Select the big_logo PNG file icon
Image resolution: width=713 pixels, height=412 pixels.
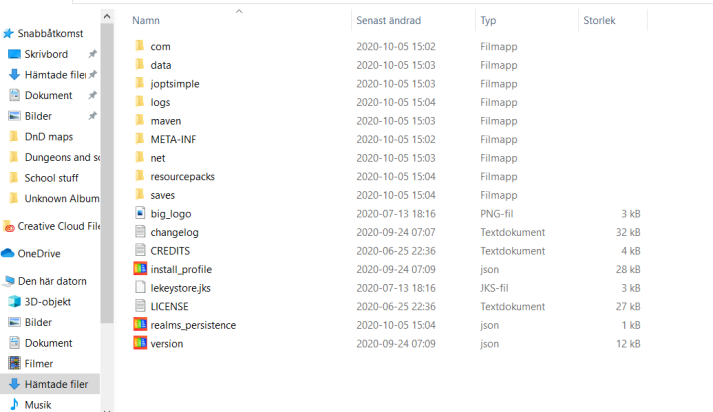click(140, 213)
